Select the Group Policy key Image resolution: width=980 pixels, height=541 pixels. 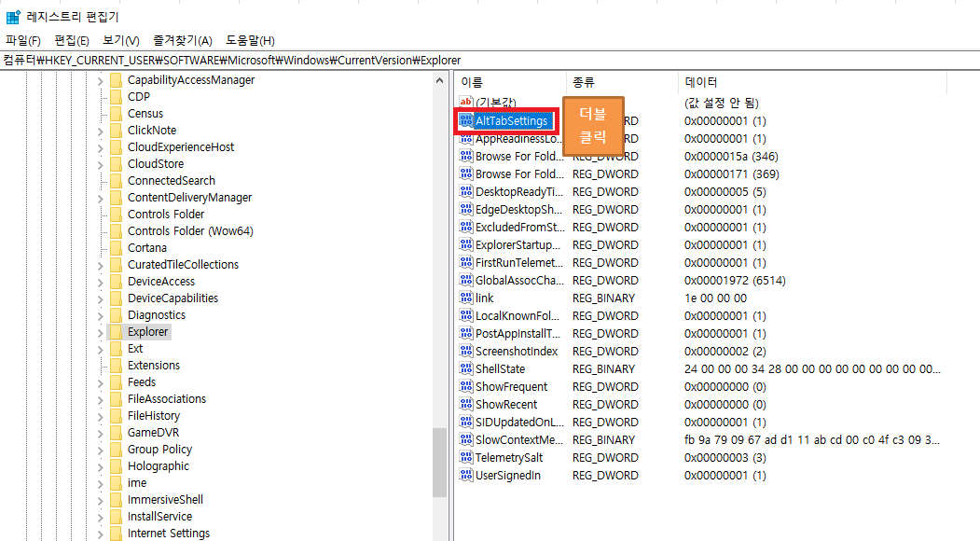(159, 449)
